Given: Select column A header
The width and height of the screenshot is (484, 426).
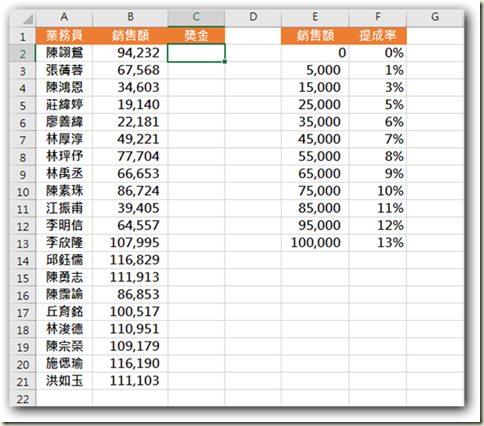Looking at the screenshot, I should click(64, 18).
